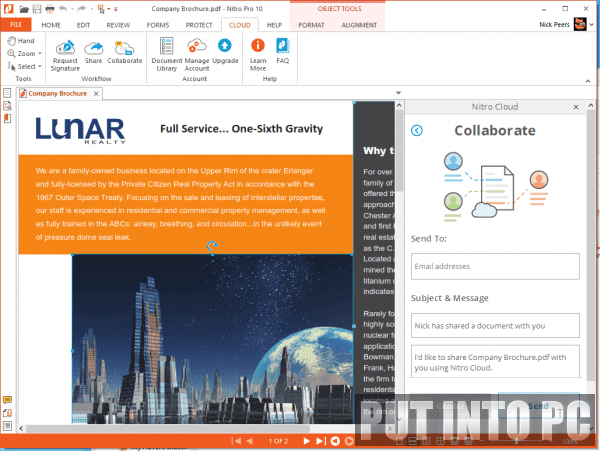Close the Company Brochure tab

pos(96,94)
